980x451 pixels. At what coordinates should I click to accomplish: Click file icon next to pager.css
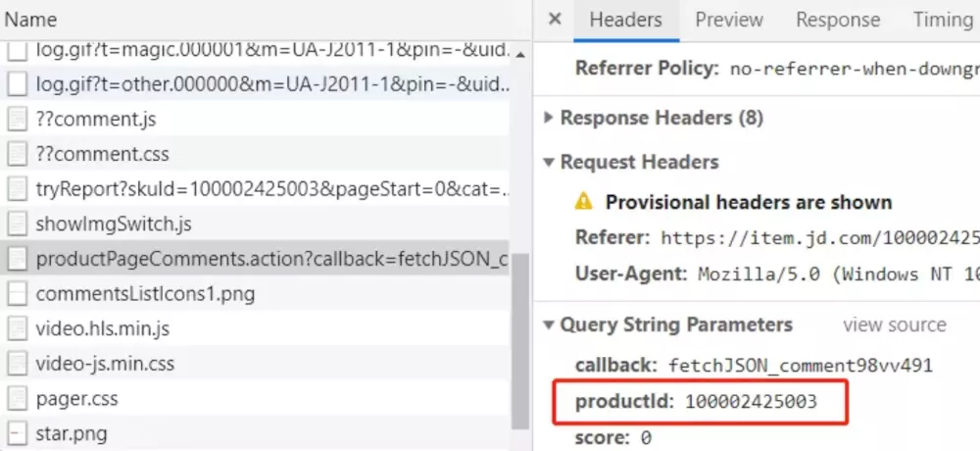point(17,399)
